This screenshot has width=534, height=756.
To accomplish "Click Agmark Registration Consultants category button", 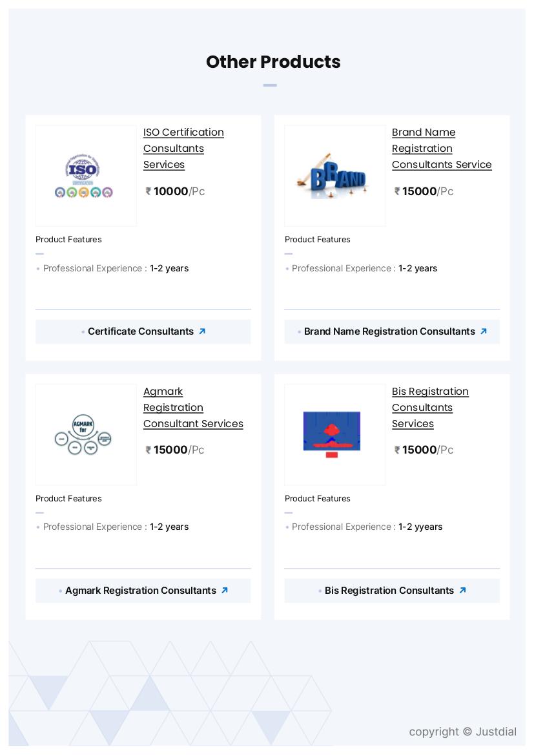I will click(x=141, y=591).
